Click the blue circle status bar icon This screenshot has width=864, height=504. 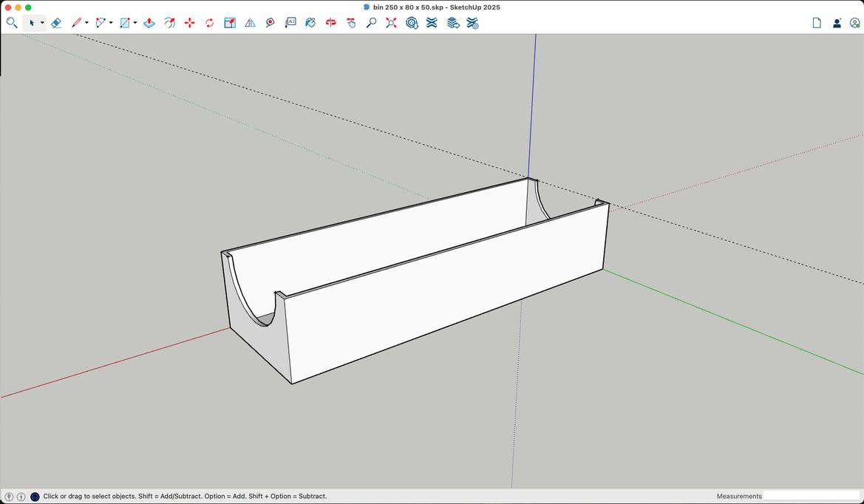coord(35,497)
